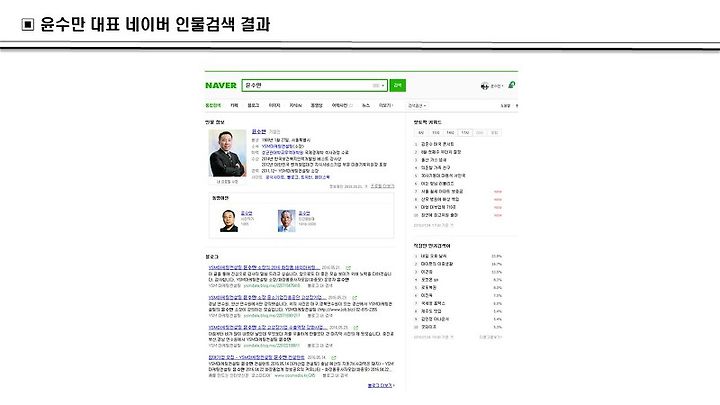Select the first age-group tab in trending keywords
The height and width of the screenshot is (405, 720).
click(x=421, y=133)
